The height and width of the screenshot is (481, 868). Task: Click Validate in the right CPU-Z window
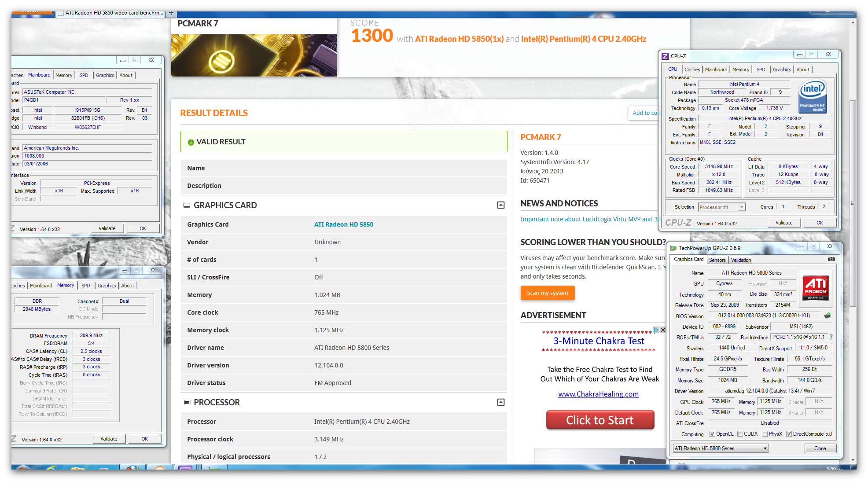point(783,223)
